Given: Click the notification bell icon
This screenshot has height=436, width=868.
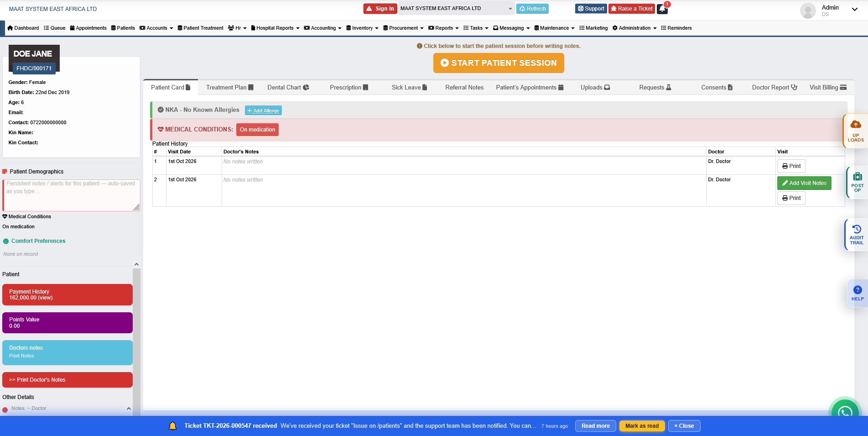Looking at the screenshot, I should click(x=662, y=9).
